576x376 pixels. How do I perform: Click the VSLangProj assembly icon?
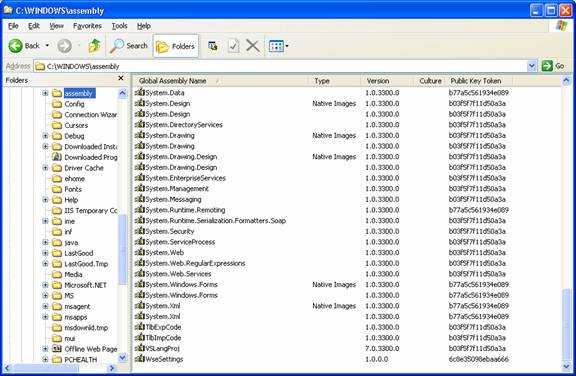point(140,348)
